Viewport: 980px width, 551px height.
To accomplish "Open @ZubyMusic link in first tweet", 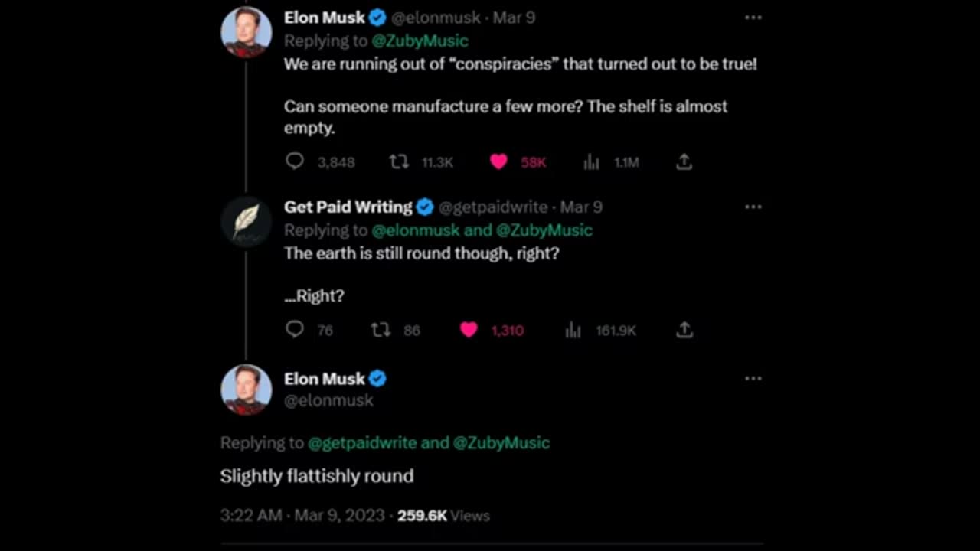I will [420, 41].
